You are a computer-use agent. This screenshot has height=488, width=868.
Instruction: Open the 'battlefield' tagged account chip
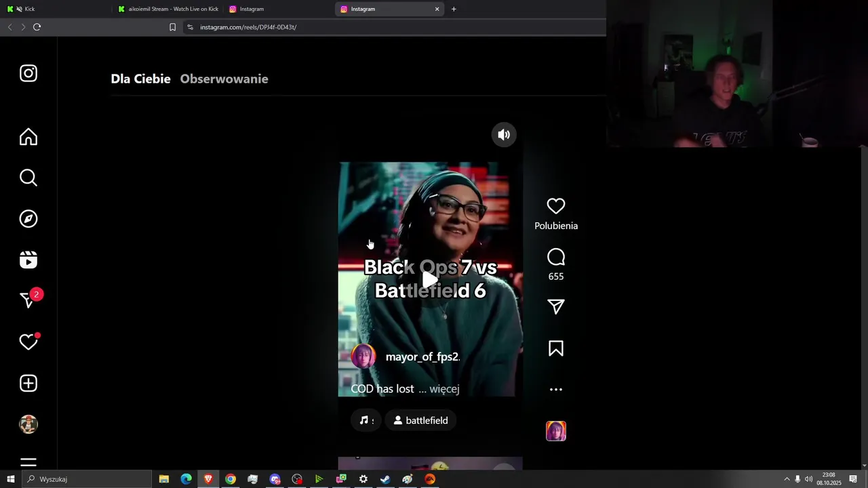point(420,420)
